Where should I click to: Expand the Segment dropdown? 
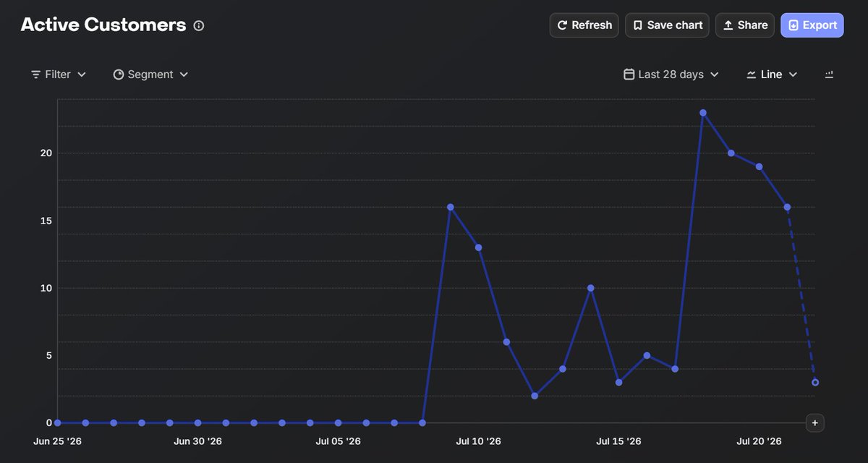click(x=150, y=75)
